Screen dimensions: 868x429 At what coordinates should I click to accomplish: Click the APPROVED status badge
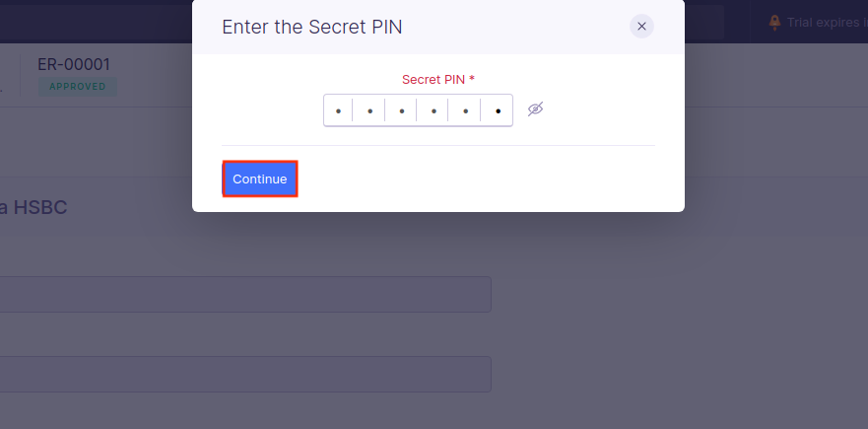[77, 87]
